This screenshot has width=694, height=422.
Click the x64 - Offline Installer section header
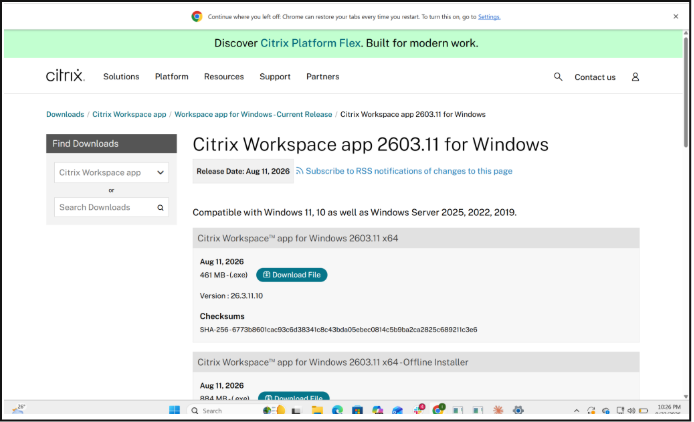[x=416, y=362]
